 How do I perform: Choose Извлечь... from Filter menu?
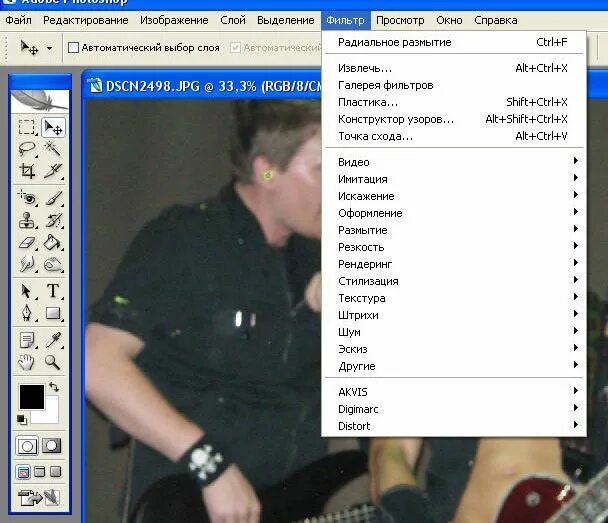454,68
